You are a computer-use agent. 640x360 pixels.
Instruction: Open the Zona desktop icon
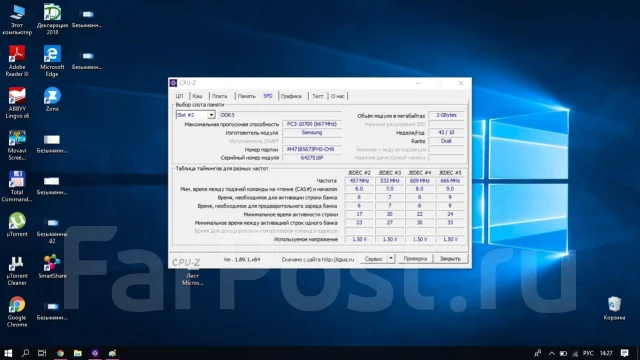click(52, 100)
